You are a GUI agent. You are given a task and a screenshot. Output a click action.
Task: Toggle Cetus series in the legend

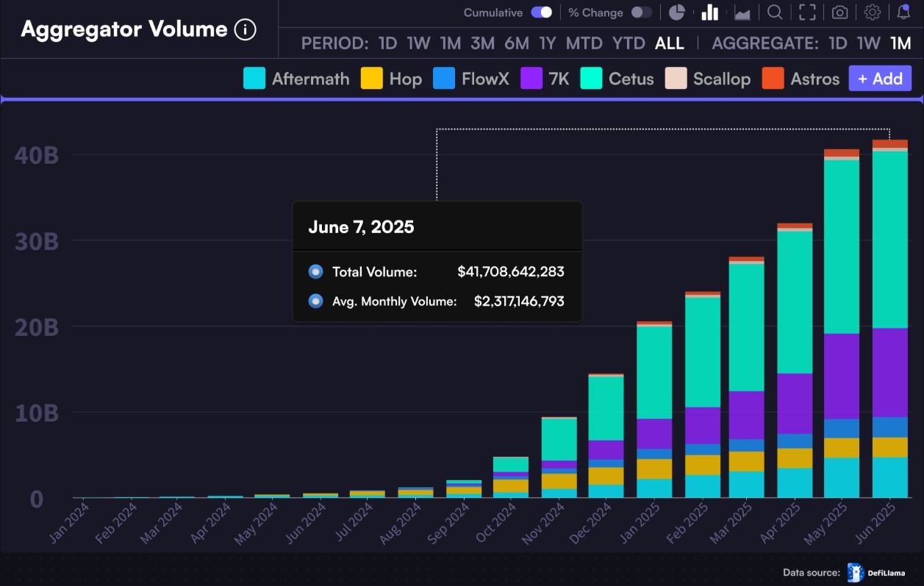click(x=617, y=79)
